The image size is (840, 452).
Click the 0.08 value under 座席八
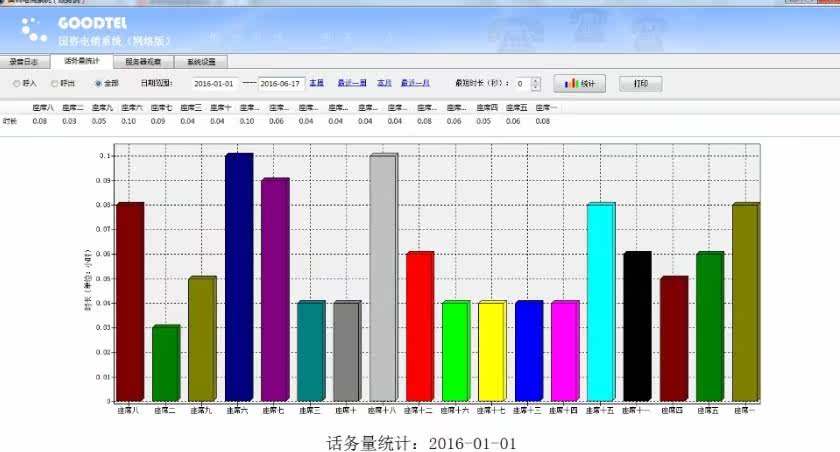click(x=40, y=121)
